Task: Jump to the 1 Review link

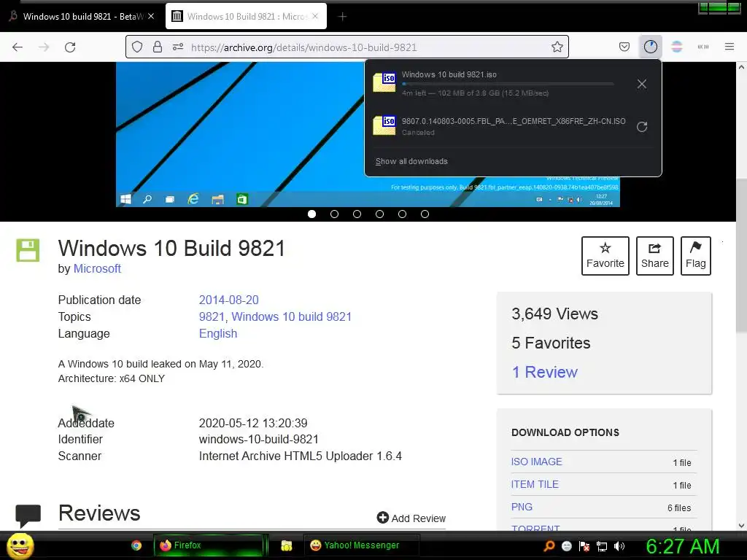Action: click(x=544, y=372)
